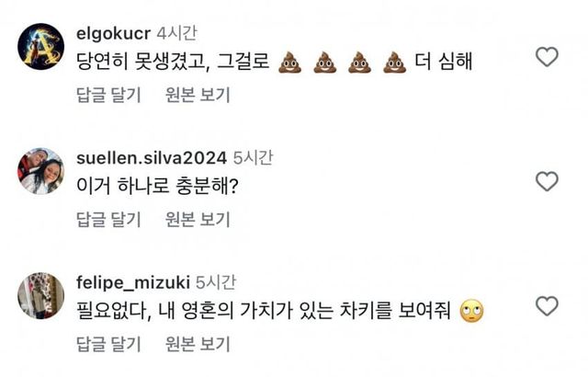Tap the heart on felipe_mizuki's comment
588x377 pixels.
(x=547, y=305)
